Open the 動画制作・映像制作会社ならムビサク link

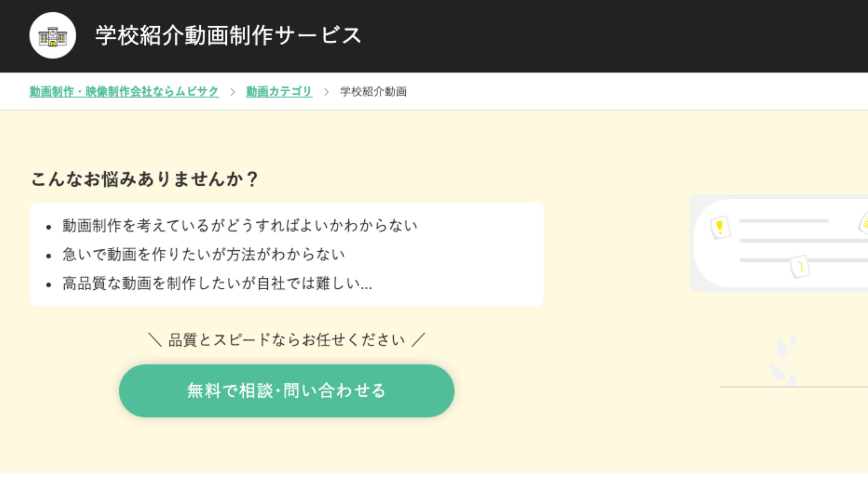pos(123,91)
